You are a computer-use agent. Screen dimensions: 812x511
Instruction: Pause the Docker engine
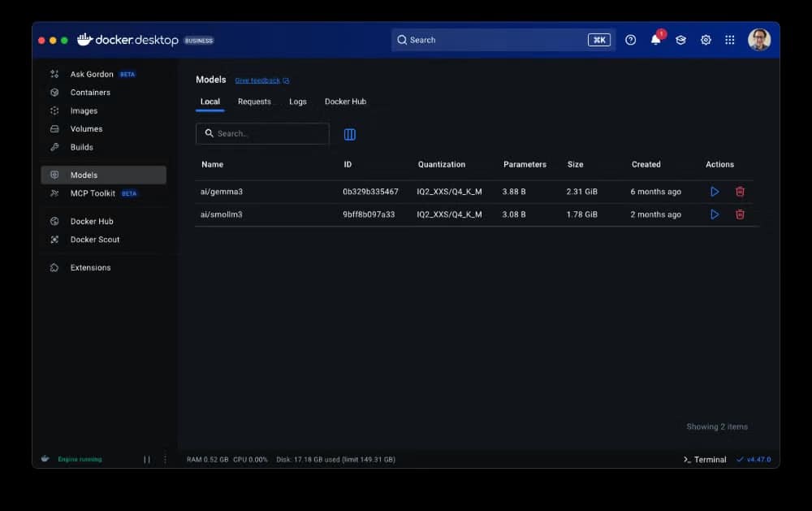pos(147,459)
